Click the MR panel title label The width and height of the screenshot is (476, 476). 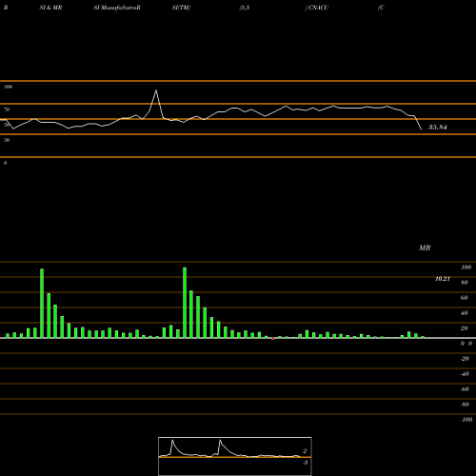[425, 248]
